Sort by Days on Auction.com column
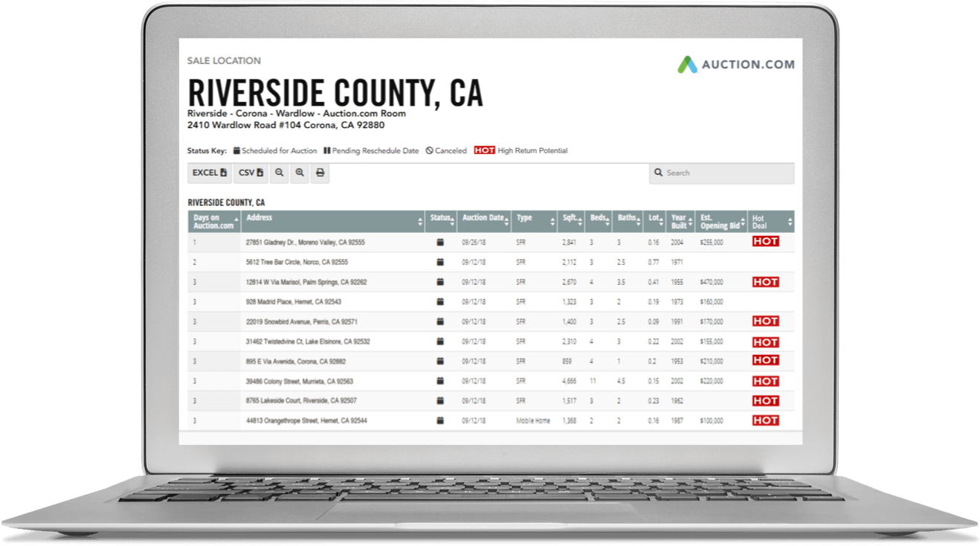Image resolution: width=980 pixels, height=546 pixels. click(214, 222)
